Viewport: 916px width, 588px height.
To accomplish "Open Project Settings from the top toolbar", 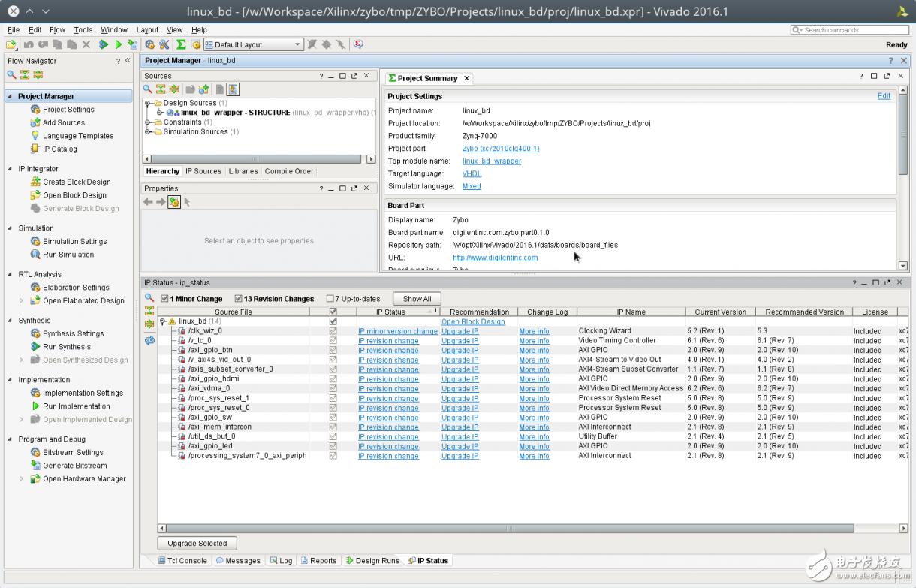I will click(x=150, y=45).
